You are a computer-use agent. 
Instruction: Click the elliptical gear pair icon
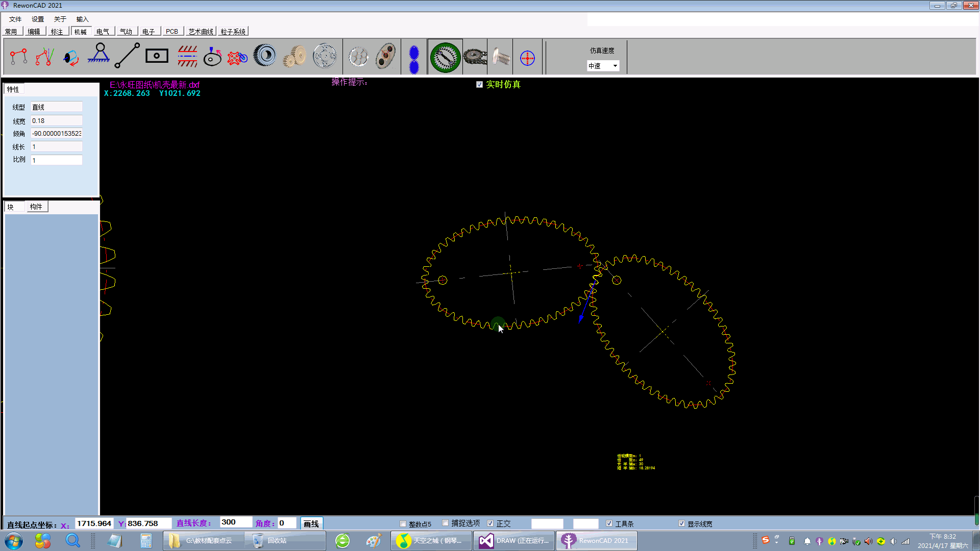tap(385, 56)
